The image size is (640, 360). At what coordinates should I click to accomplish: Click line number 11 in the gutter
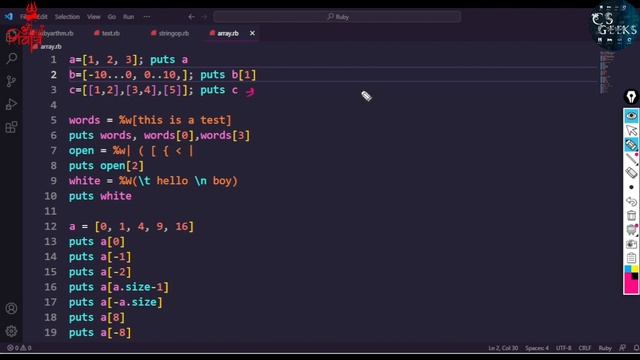[x=51, y=211]
